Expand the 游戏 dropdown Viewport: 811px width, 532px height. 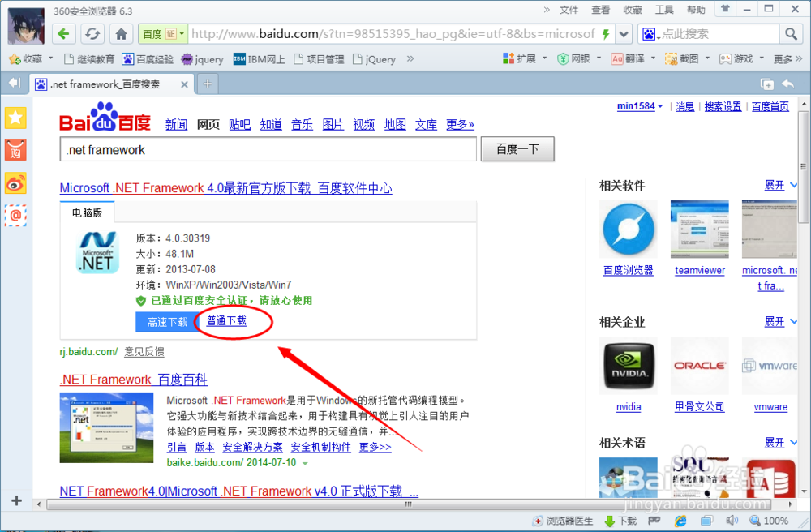(762, 58)
